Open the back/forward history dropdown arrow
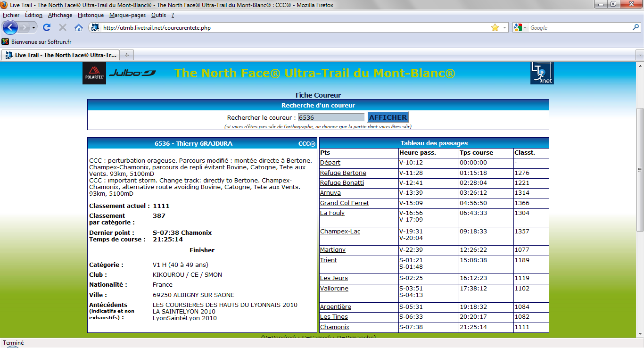 tap(34, 28)
